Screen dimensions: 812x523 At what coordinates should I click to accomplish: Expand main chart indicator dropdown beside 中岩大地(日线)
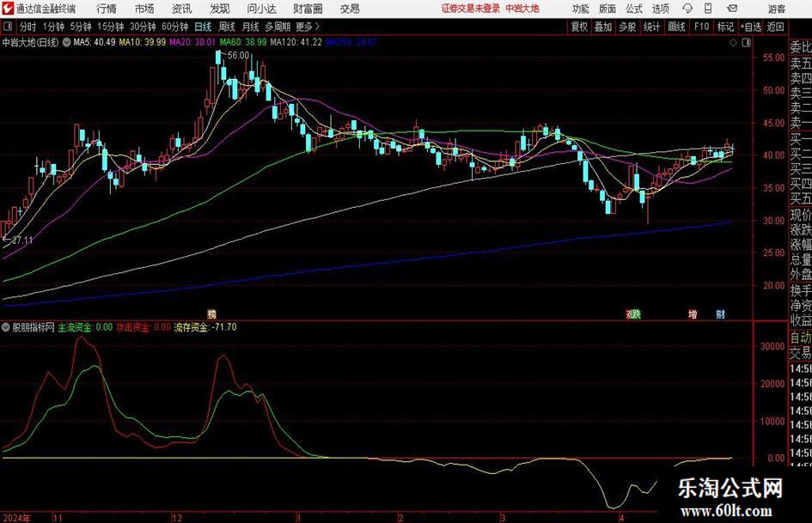pos(66,42)
